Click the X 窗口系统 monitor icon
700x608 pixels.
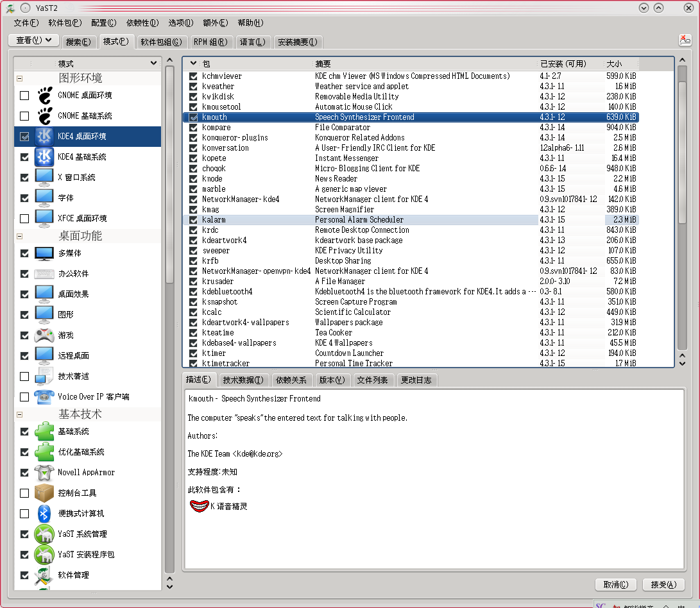pyautogui.click(x=44, y=178)
